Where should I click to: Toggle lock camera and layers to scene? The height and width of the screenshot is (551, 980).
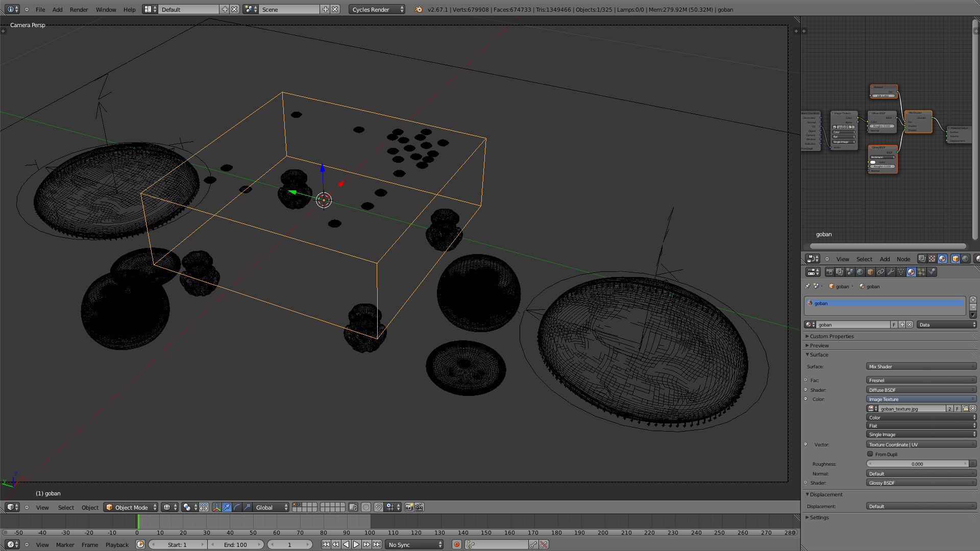(353, 507)
